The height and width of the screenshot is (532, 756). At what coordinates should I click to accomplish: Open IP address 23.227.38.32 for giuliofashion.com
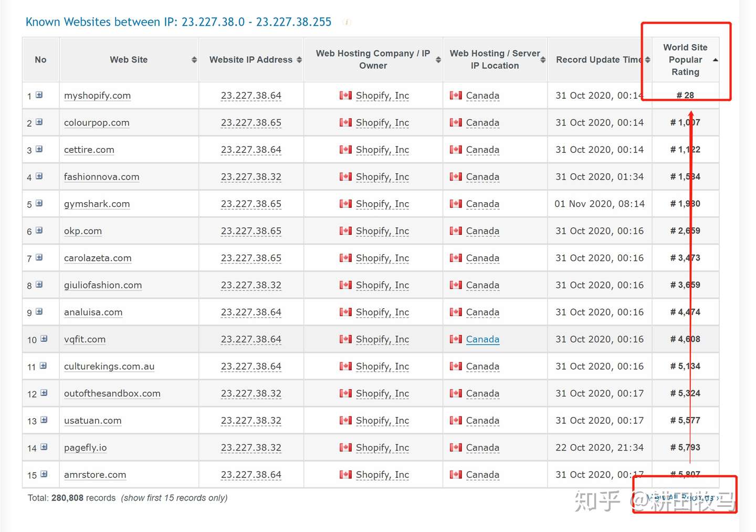pos(251,285)
